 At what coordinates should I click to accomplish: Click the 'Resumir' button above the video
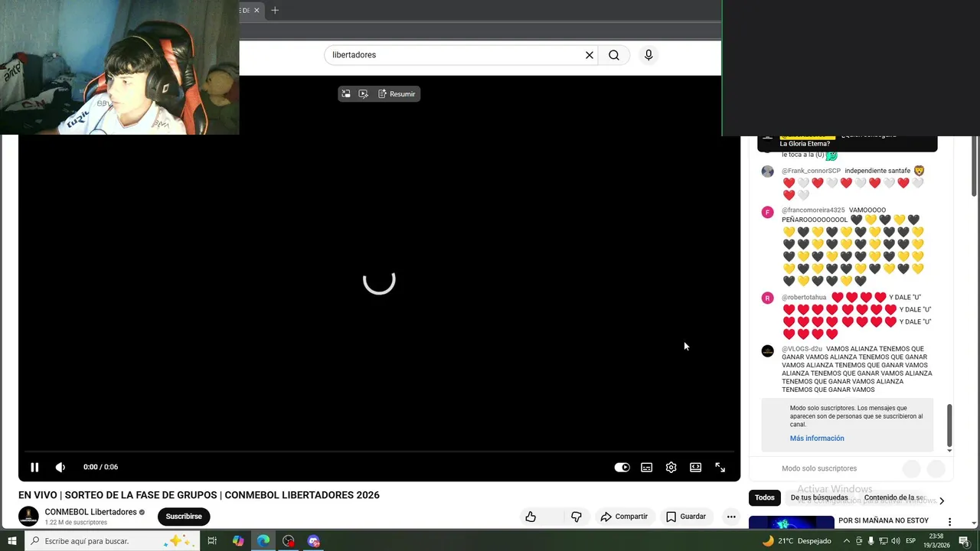(x=397, y=94)
